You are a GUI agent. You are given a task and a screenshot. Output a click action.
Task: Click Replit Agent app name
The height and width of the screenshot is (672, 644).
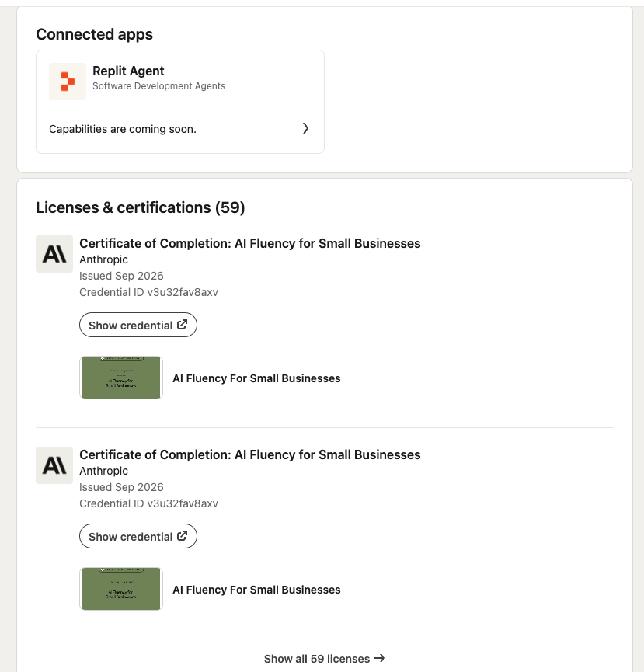click(x=128, y=71)
